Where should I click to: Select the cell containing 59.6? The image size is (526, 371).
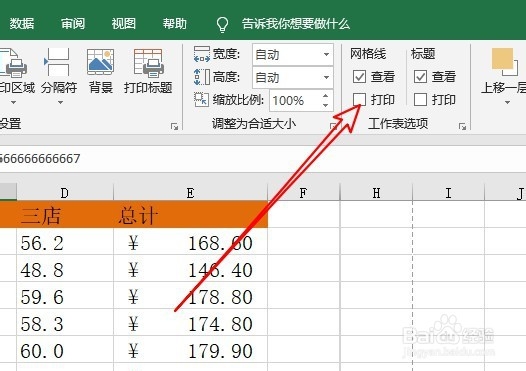click(x=65, y=296)
